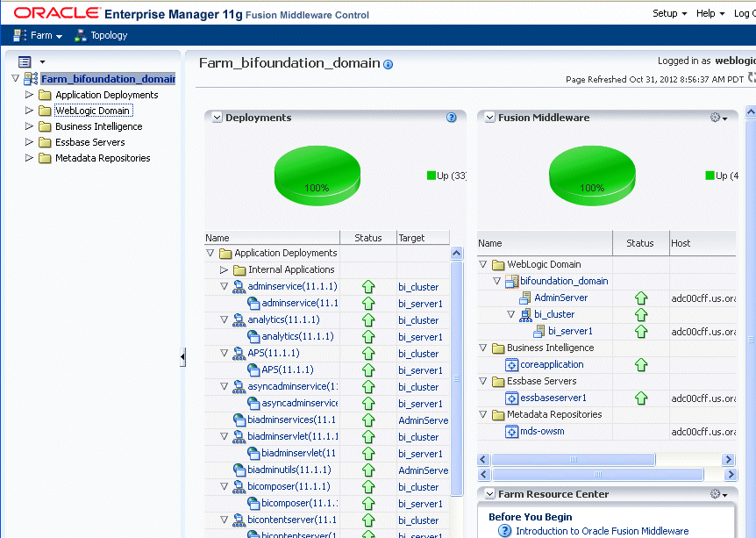Expand Metadata Repositories in left tree
This screenshot has height=538, width=756.
coord(29,158)
